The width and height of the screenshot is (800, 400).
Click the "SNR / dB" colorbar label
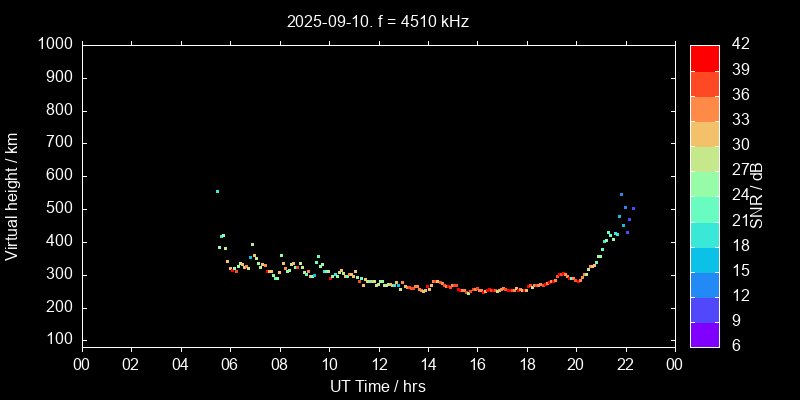[x=757, y=195]
